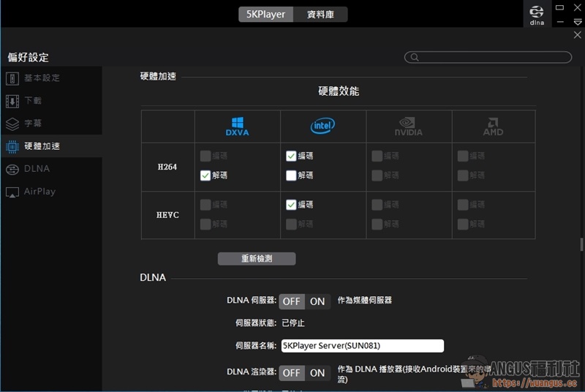Click the vertical scrollbar thumb on the settings panel

[582, 244]
